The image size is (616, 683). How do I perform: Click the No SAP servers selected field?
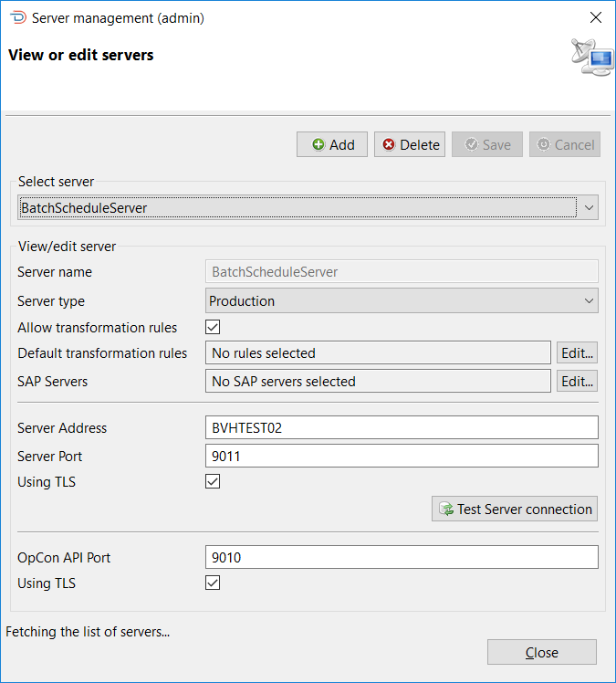pos(378,381)
